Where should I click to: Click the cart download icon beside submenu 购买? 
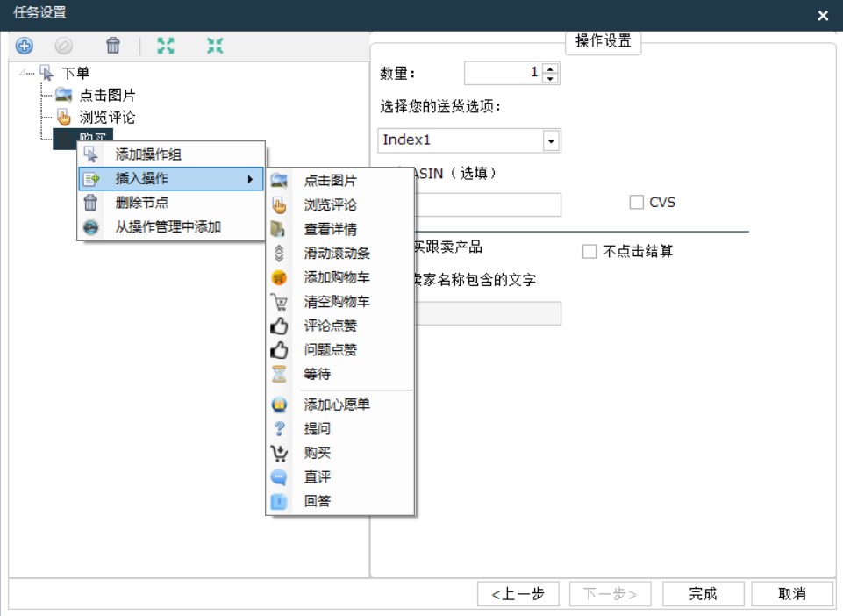click(279, 453)
